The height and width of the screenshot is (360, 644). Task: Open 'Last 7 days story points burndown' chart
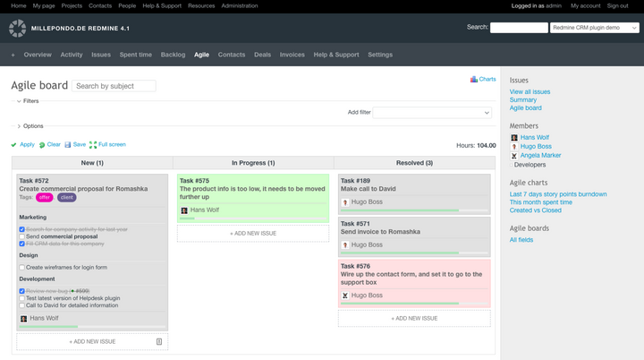(x=558, y=193)
